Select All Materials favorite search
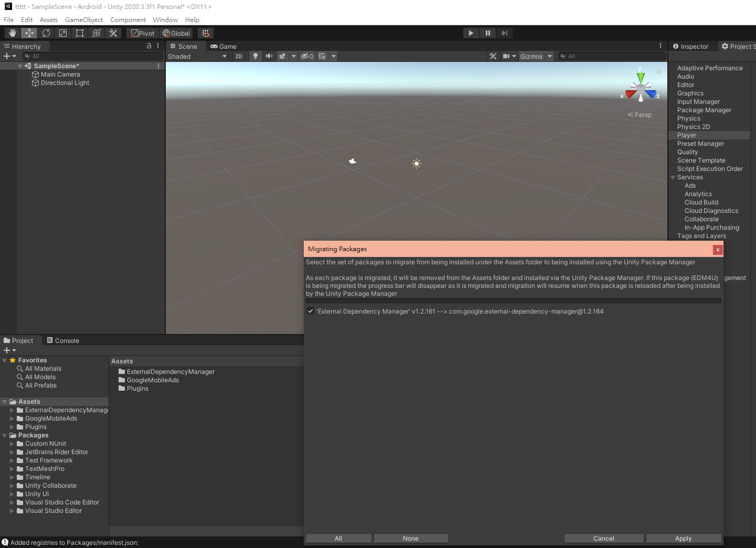 point(39,369)
